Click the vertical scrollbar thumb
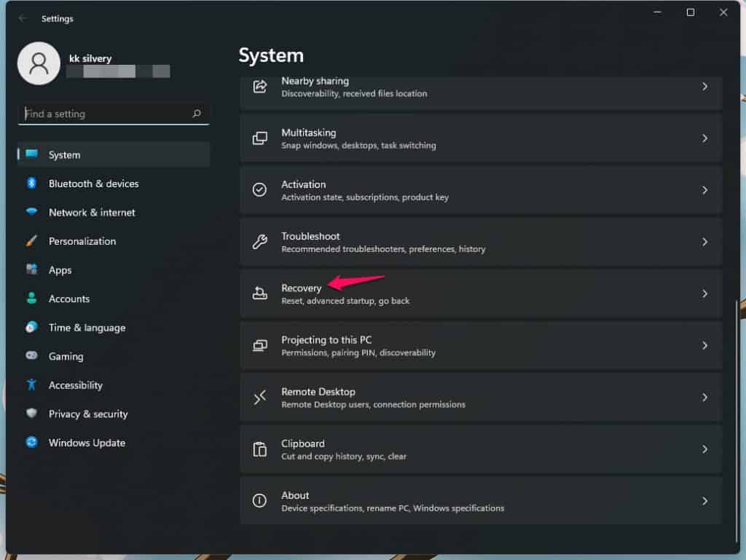Image resolution: width=746 pixels, height=560 pixels. point(737,421)
